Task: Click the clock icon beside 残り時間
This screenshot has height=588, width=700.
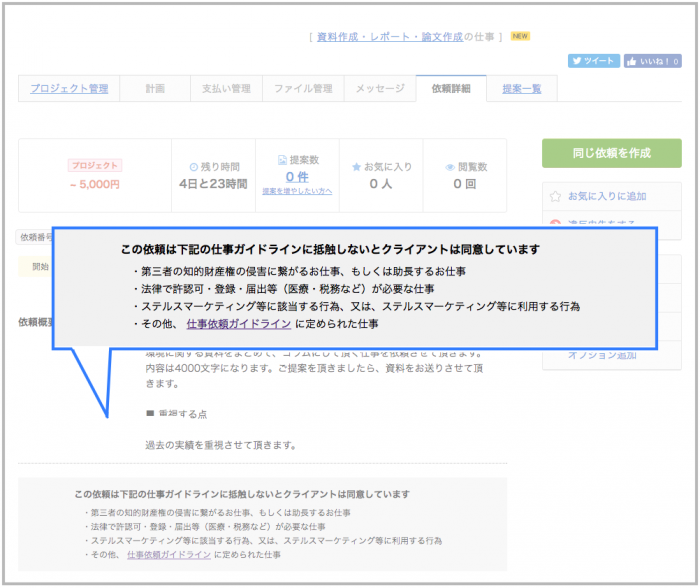Action: 194,166
